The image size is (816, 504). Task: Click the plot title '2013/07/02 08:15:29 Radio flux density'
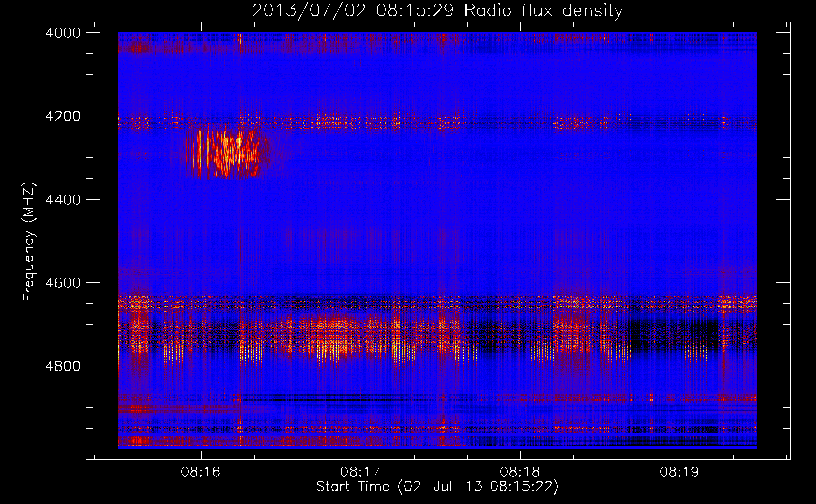[x=437, y=10]
